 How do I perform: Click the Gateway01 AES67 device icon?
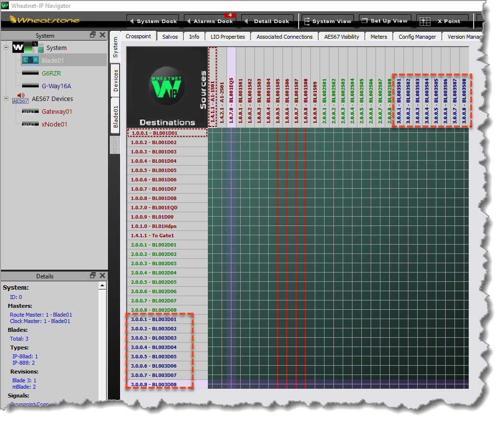tap(30, 111)
